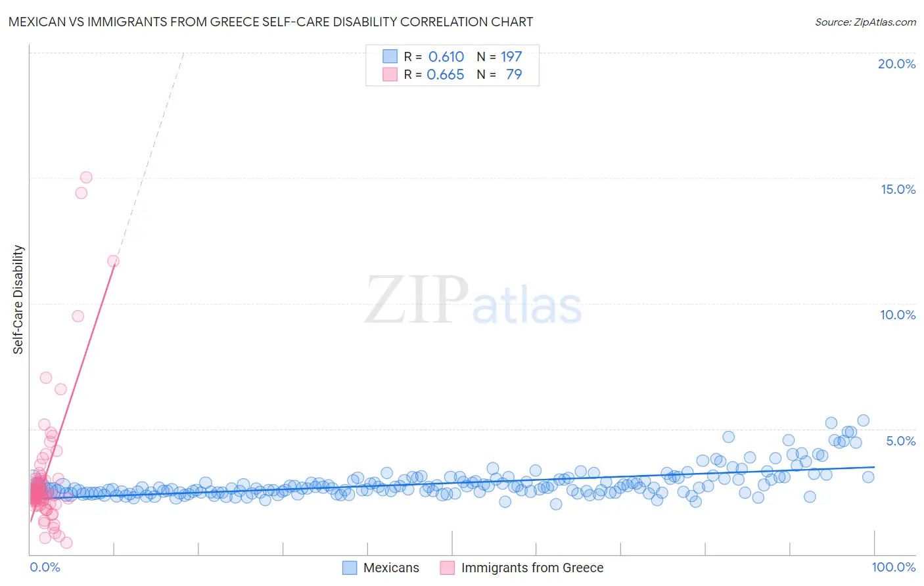Click the pink R = 0.665 legend box
924x586 pixels.
390,74
